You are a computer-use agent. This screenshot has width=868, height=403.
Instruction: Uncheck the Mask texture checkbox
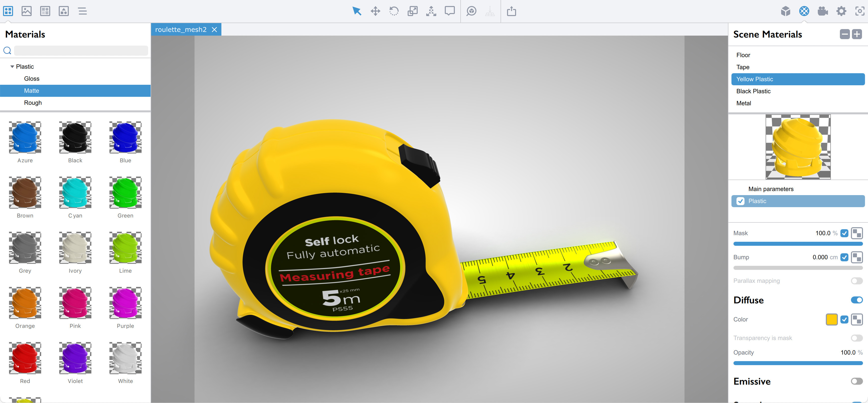pos(844,233)
